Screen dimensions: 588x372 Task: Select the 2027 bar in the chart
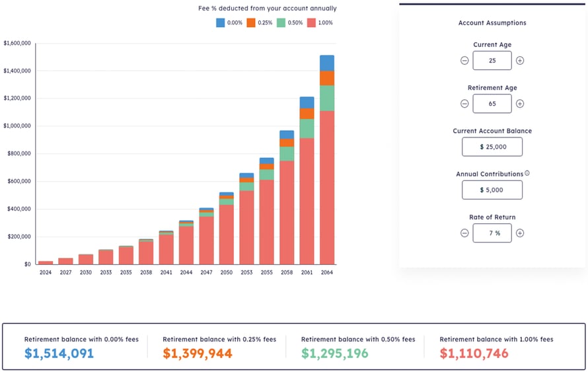pos(65,261)
